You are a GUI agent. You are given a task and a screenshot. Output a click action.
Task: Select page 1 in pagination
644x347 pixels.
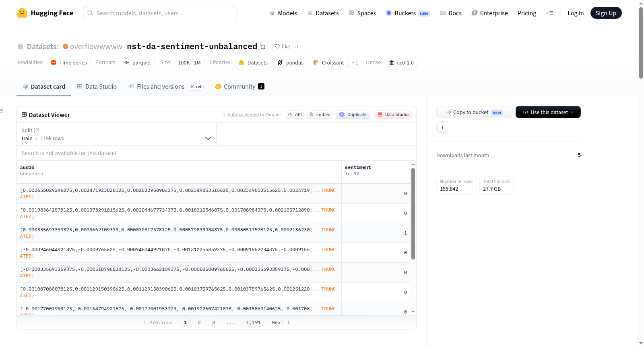pos(185,322)
